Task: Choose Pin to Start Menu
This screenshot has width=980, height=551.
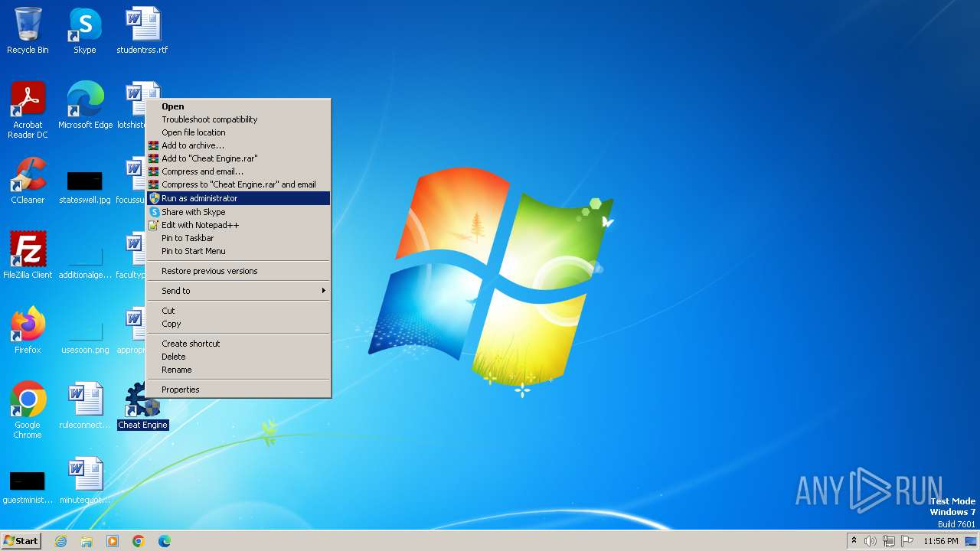Action: [x=238, y=251]
